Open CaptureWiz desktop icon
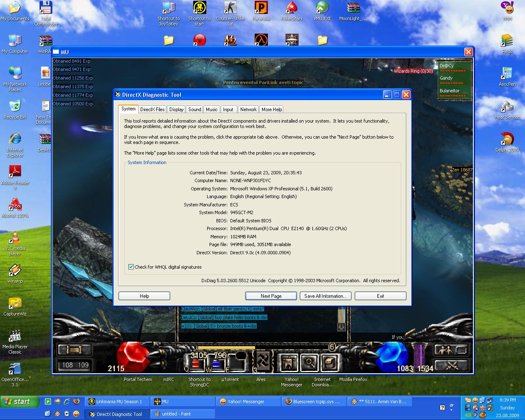The image size is (525, 420). tap(15, 306)
